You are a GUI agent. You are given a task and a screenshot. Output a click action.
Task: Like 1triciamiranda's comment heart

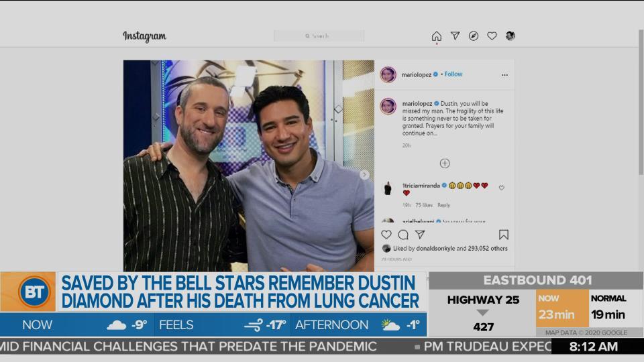[x=502, y=188]
